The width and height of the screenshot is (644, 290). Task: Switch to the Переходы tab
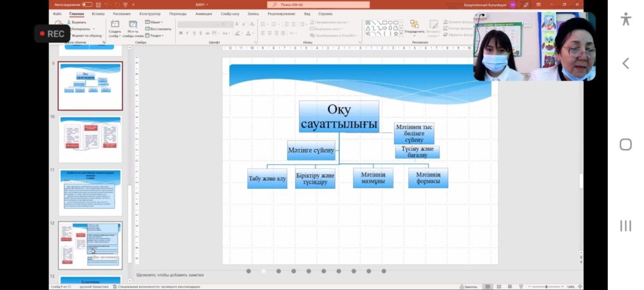tap(178, 14)
